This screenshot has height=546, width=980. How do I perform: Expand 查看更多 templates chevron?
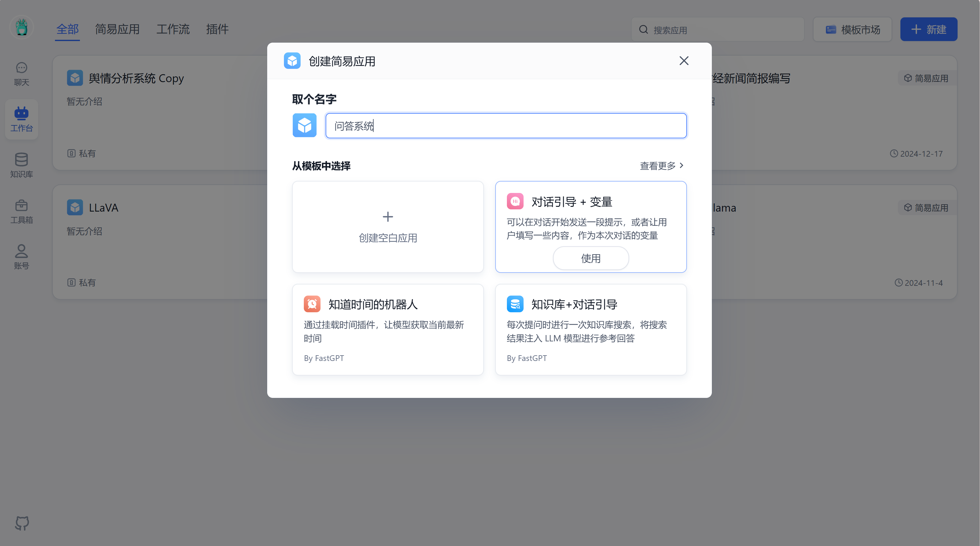pyautogui.click(x=681, y=165)
